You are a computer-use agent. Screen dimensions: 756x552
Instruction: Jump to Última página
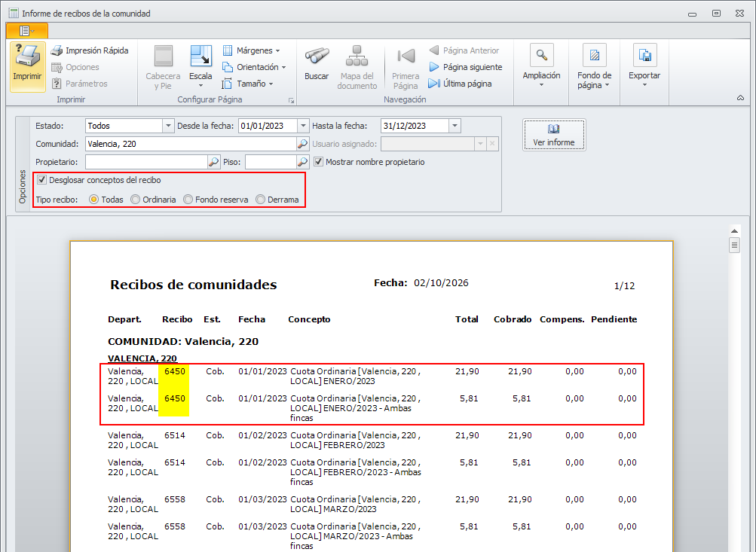tap(461, 84)
